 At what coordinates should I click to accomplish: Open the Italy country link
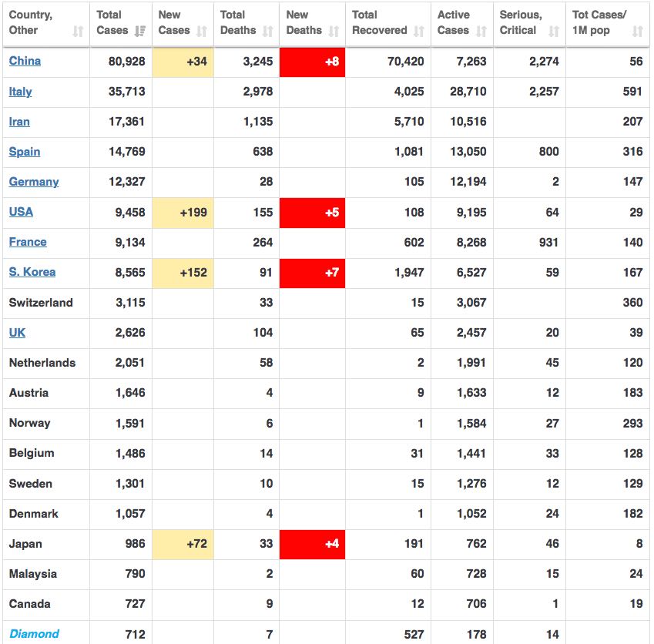click(21, 91)
